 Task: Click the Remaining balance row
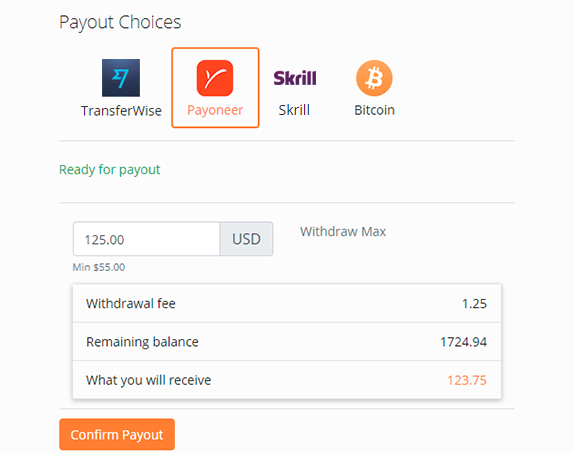287,342
